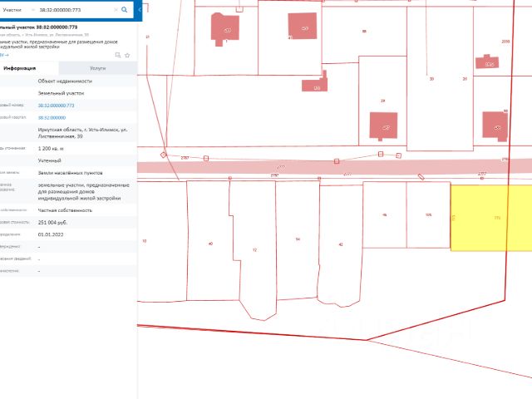Zoom to object using the frame icon

pyautogui.click(x=118, y=55)
